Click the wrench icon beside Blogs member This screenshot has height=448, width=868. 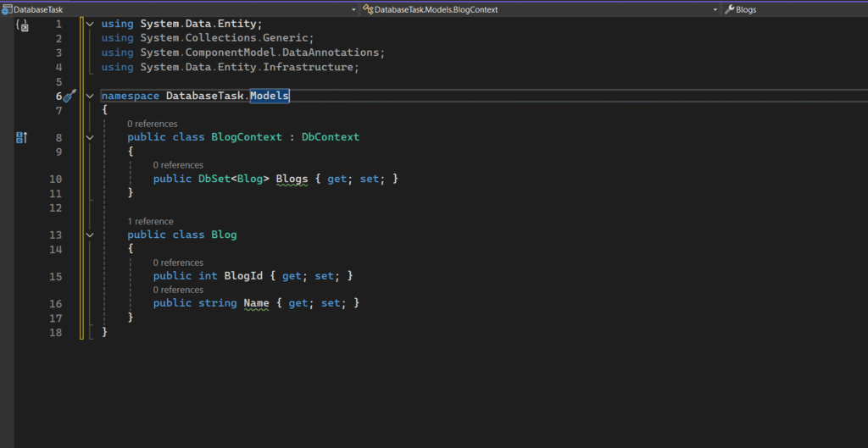click(x=729, y=9)
